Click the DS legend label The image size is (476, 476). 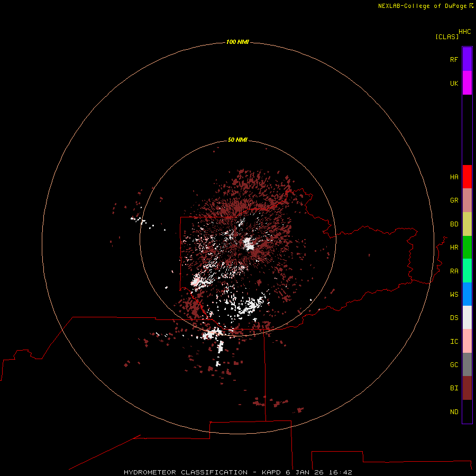click(x=454, y=318)
